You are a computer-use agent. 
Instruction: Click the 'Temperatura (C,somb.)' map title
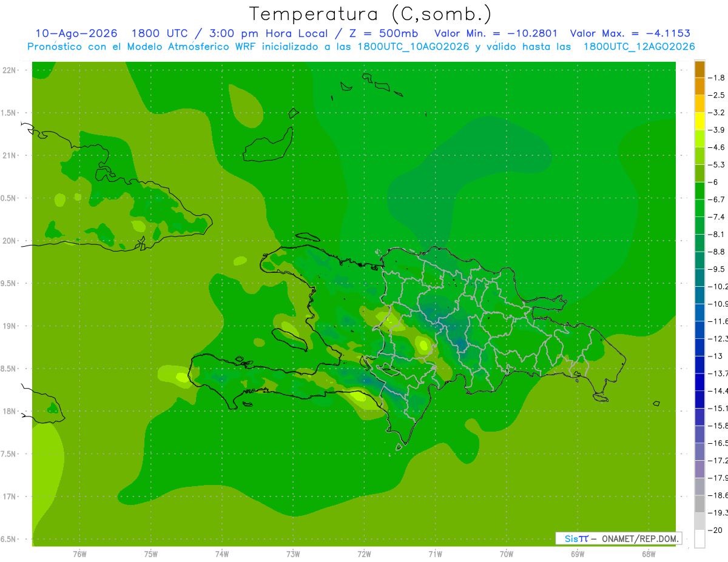point(371,14)
